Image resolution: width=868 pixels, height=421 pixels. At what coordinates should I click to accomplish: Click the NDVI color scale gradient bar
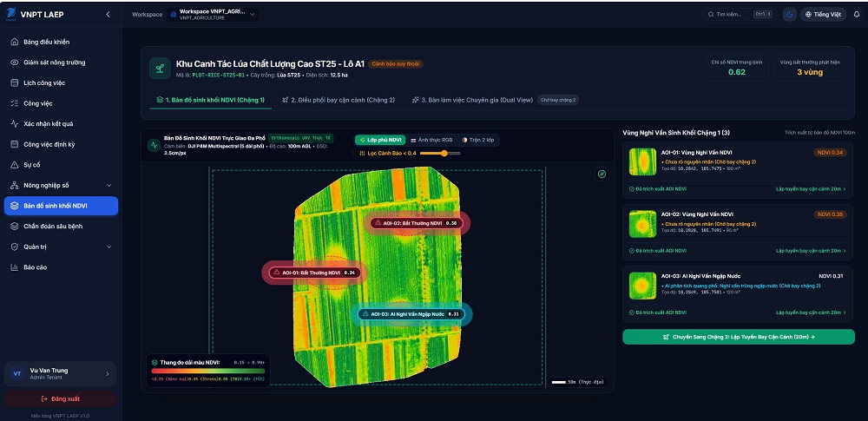208,372
